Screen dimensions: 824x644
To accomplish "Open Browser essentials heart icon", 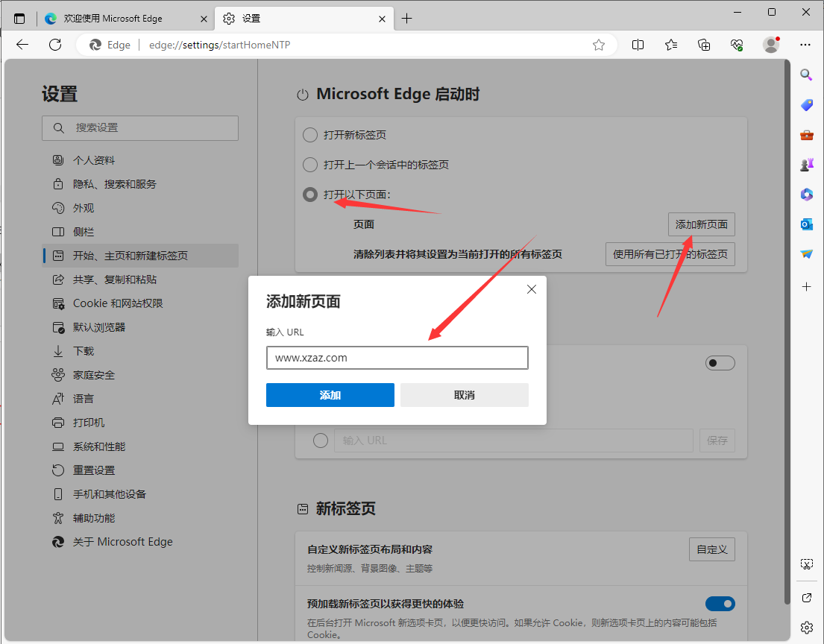I will point(737,45).
